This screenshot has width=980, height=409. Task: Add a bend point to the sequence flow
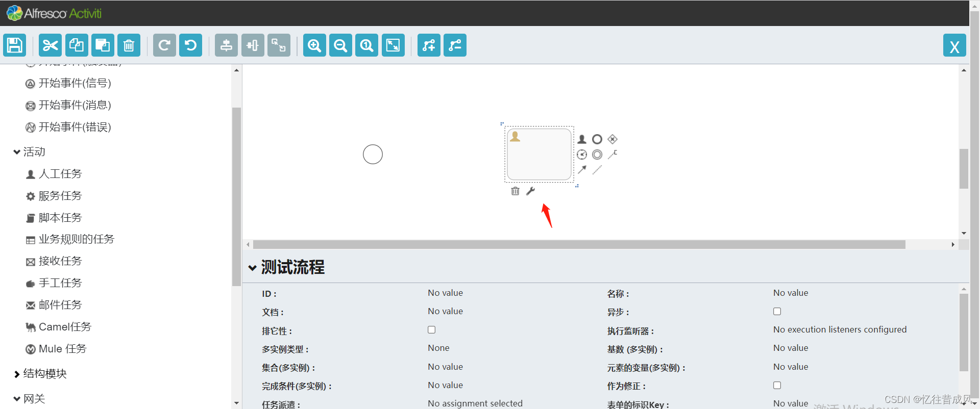(x=429, y=45)
